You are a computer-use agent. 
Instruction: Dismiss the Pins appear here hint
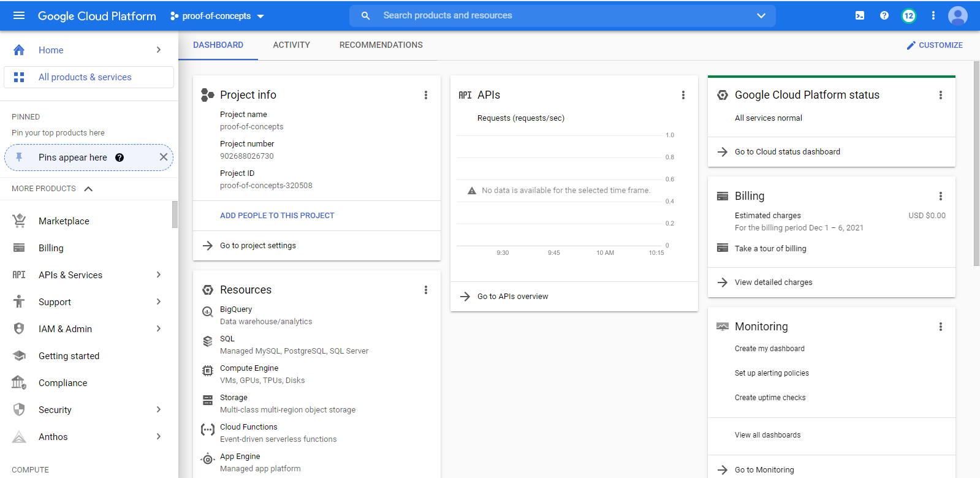tap(164, 157)
